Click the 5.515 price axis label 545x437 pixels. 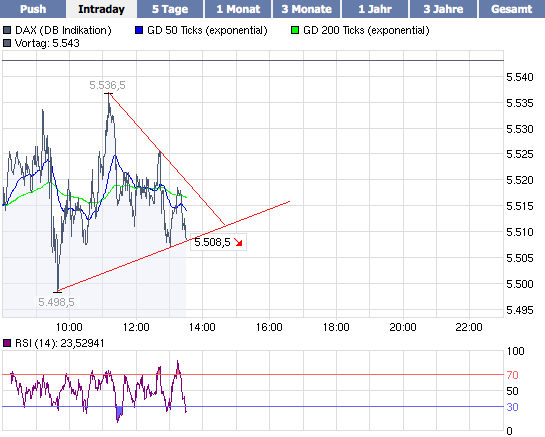point(520,206)
